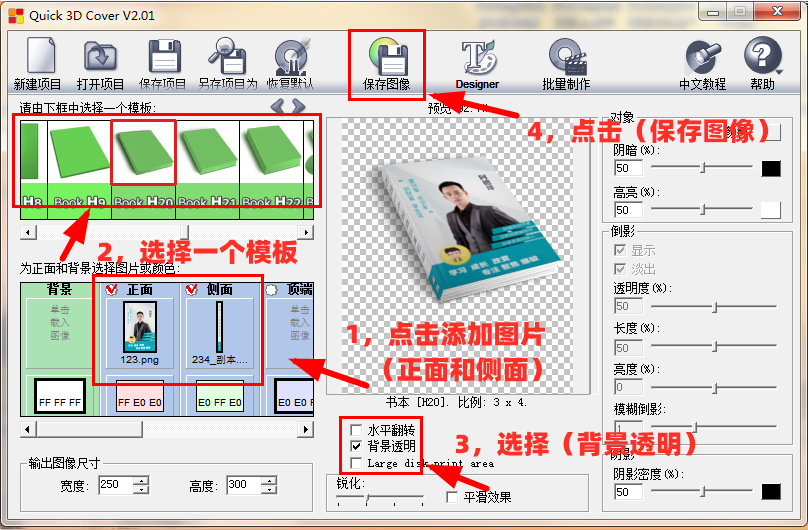Viewport: 808px width, 530px height.
Task: Go to previous template set arrow
Action: pos(277,107)
